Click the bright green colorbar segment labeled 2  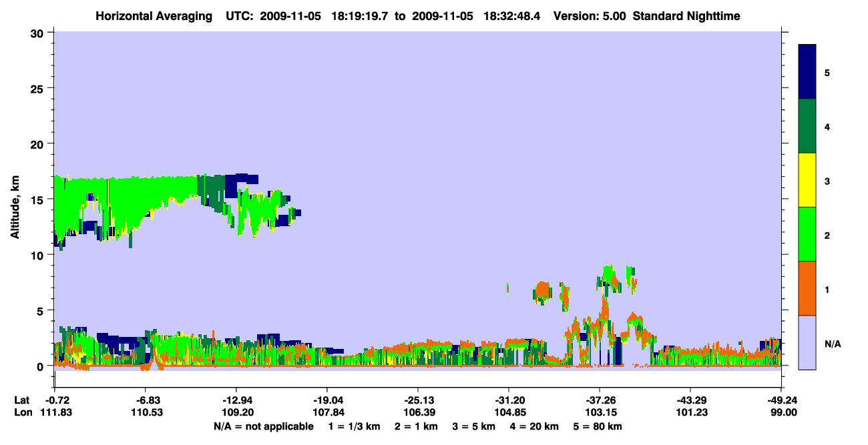click(808, 234)
